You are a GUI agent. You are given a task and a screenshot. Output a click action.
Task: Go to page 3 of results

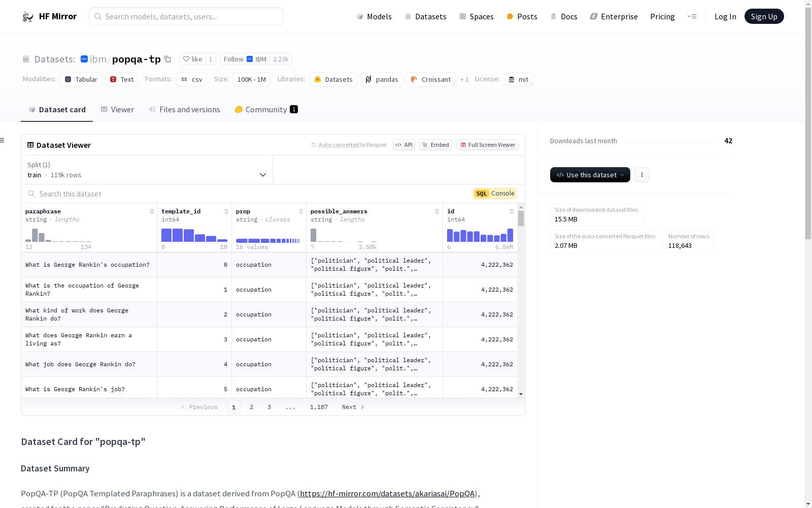pyautogui.click(x=269, y=407)
